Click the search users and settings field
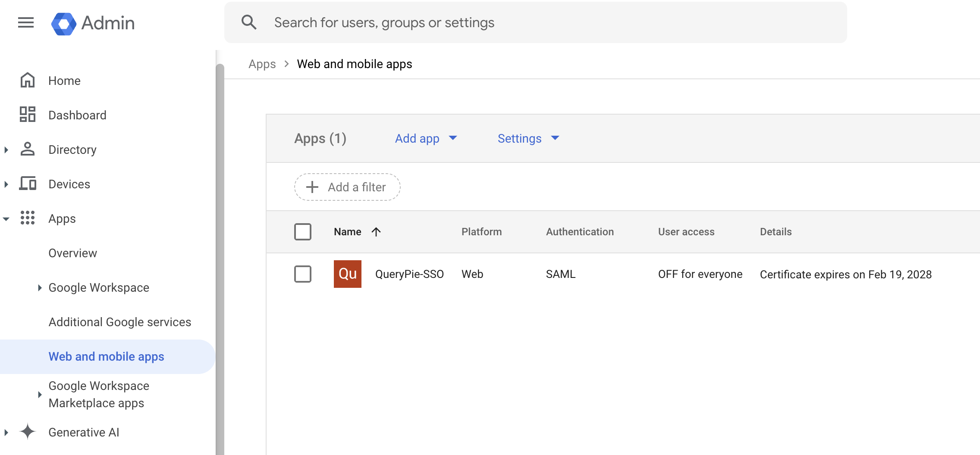The width and height of the screenshot is (980, 455). pos(536,22)
